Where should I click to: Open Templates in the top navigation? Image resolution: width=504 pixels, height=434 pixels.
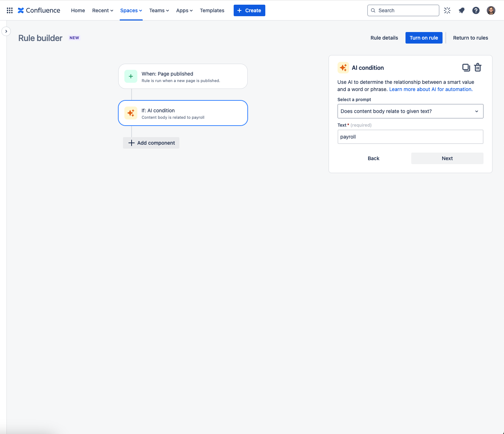(x=212, y=10)
